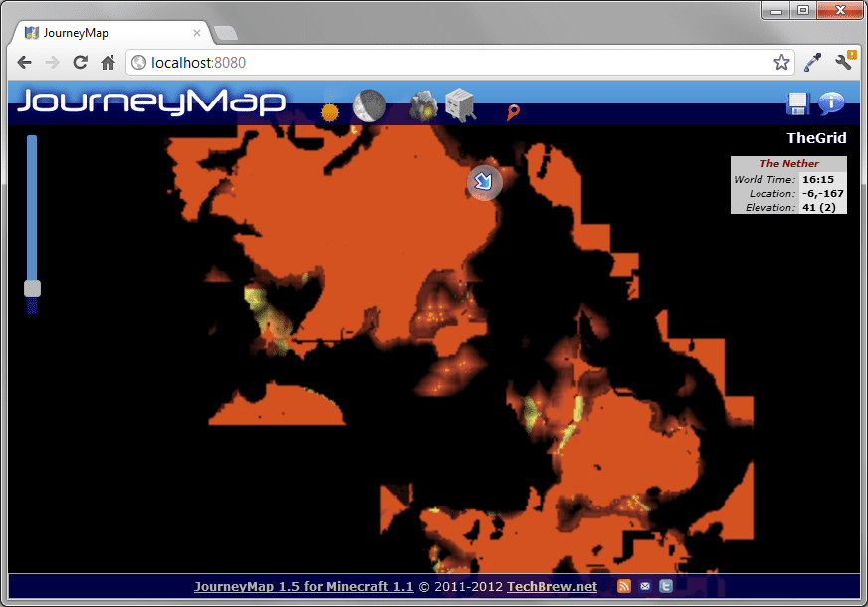
Task: Click the zoom slider handle
Action: (32, 288)
